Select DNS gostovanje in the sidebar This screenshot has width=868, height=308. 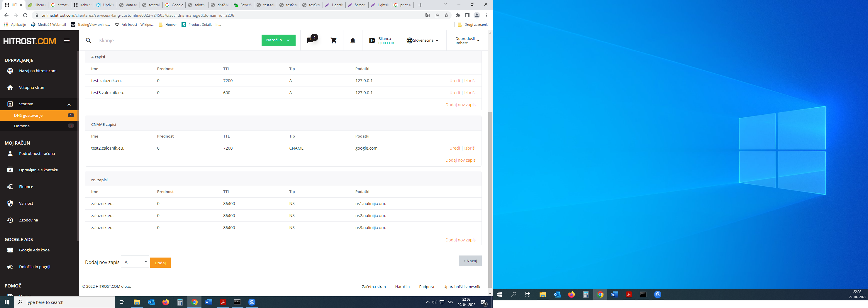tap(39, 115)
